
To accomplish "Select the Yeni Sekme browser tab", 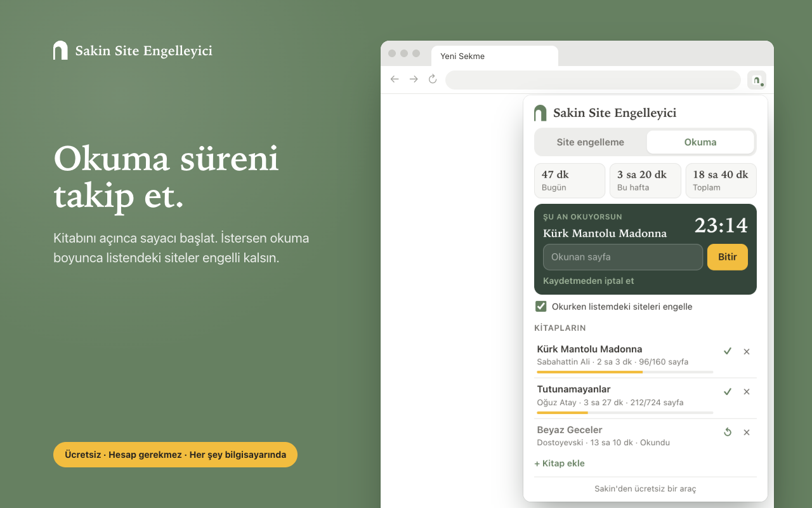I will (x=495, y=57).
